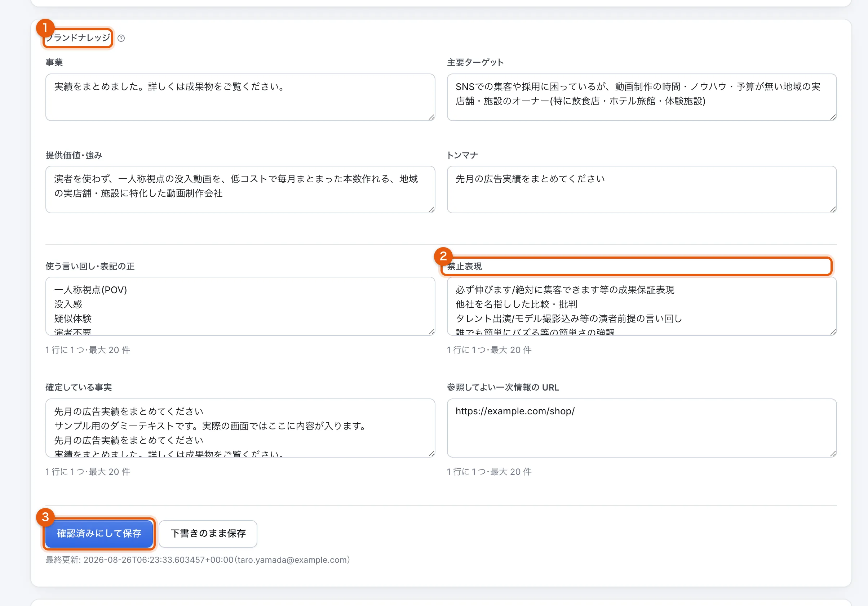Viewport: 868px width, 606px height.
Task: Click resize handle of トンマナ text area
Action: tap(833, 209)
